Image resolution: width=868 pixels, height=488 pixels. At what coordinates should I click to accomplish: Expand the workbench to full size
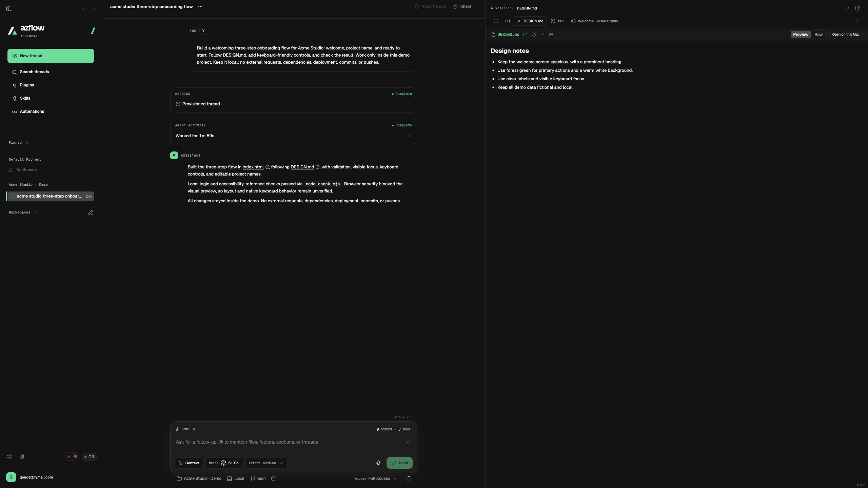coord(847,8)
